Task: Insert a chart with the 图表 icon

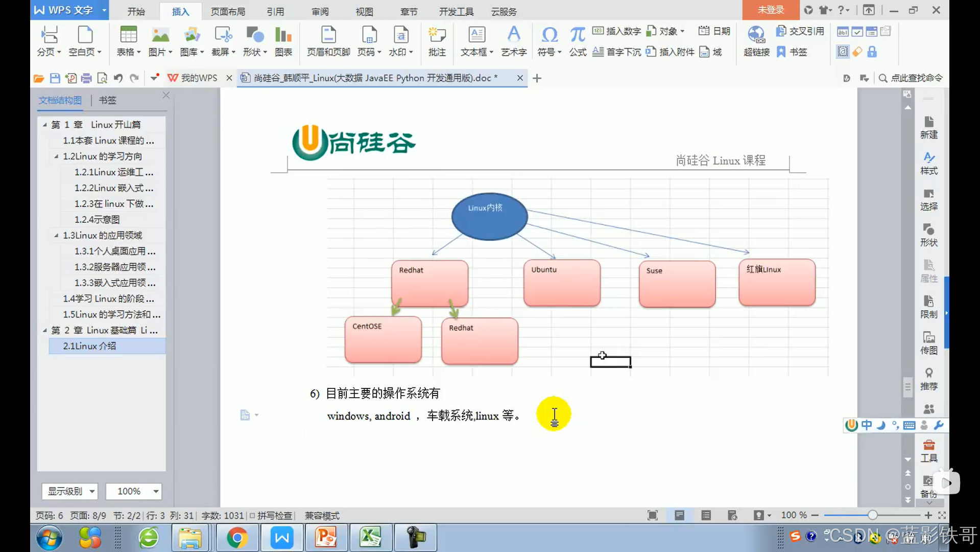Action: (x=283, y=41)
